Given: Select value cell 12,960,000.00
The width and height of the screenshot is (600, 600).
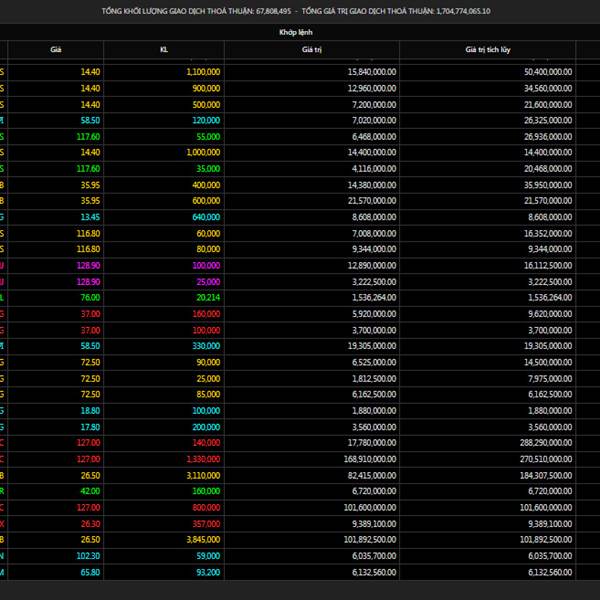Looking at the screenshot, I should (372, 88).
